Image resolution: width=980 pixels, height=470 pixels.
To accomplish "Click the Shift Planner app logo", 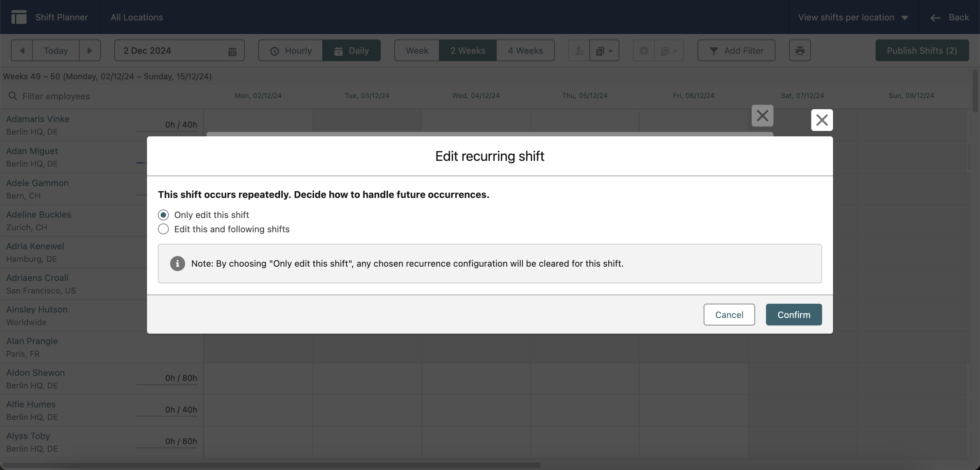I will click(19, 17).
